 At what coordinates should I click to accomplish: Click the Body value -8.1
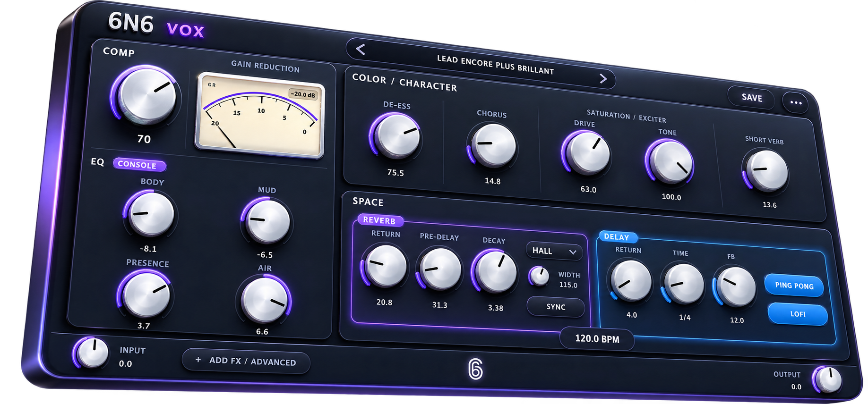point(148,249)
